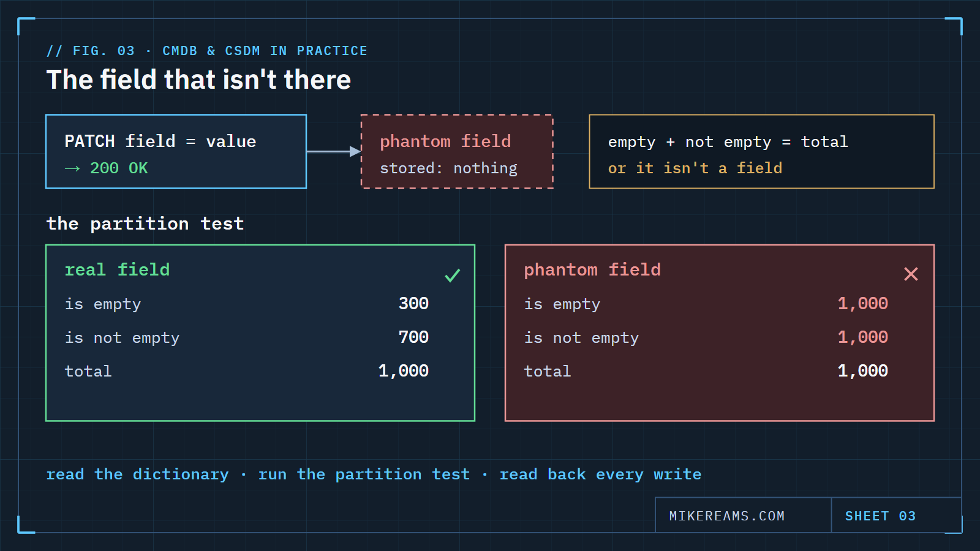
Task: Click the phantom total value 1,000
Action: pos(862,371)
